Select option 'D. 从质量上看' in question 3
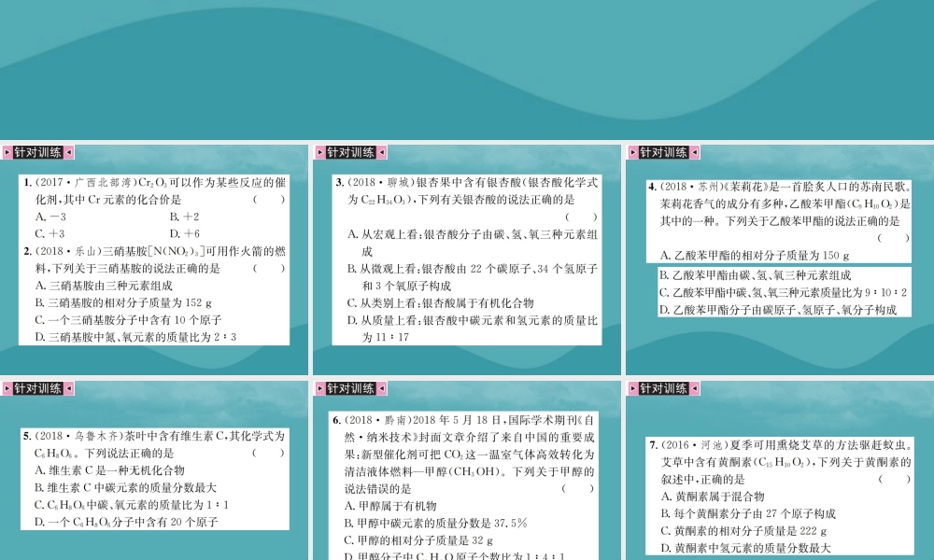 473,329
